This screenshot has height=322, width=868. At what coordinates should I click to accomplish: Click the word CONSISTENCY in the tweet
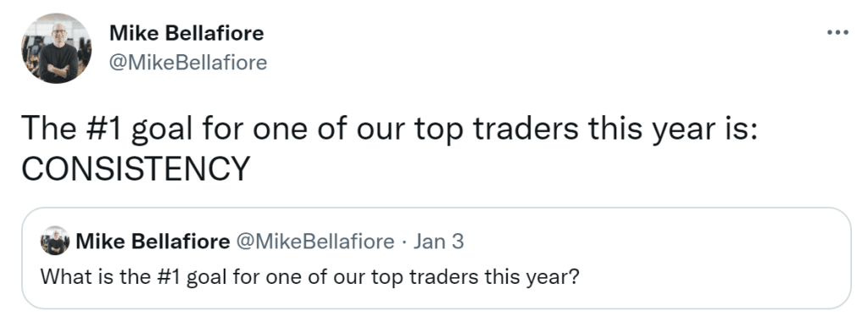136,169
